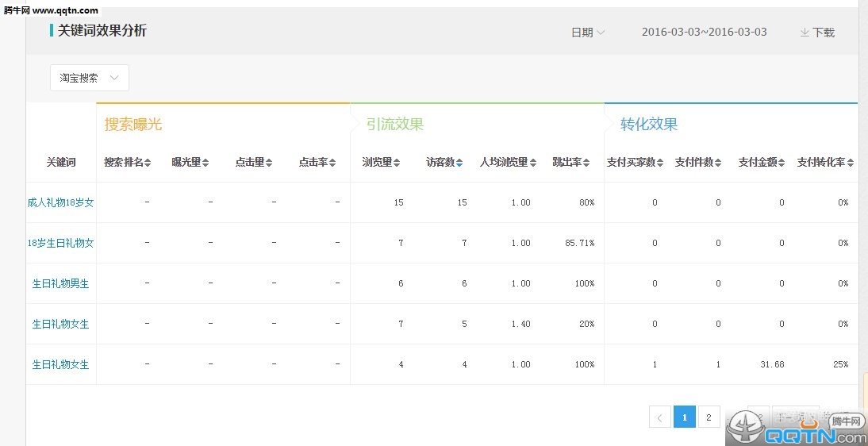Viewport: 868px width, 446px height.
Task: Click the 转化效果 section heading
Action: [x=649, y=124]
